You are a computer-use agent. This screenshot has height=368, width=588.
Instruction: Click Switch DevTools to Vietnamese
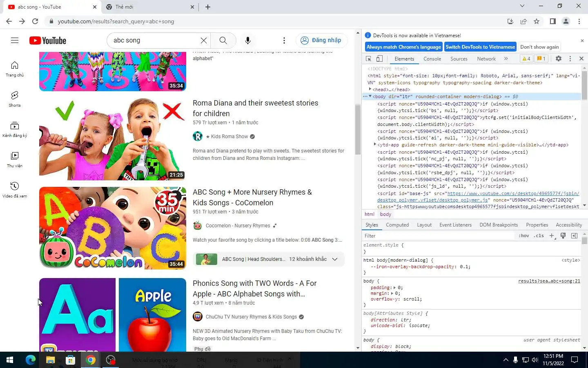pyautogui.click(x=480, y=47)
